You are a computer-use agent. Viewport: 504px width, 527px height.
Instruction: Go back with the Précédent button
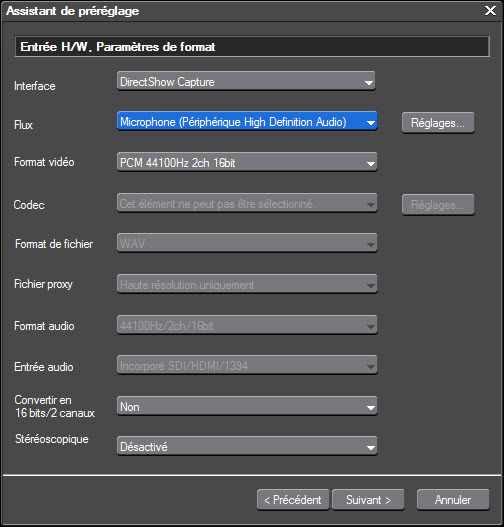[x=293, y=500]
